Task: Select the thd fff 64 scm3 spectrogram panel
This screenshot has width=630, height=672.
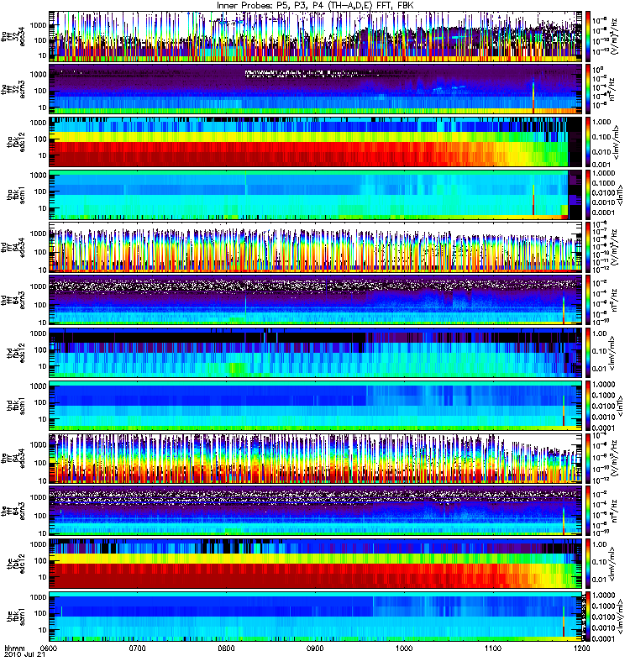Action: point(316,300)
